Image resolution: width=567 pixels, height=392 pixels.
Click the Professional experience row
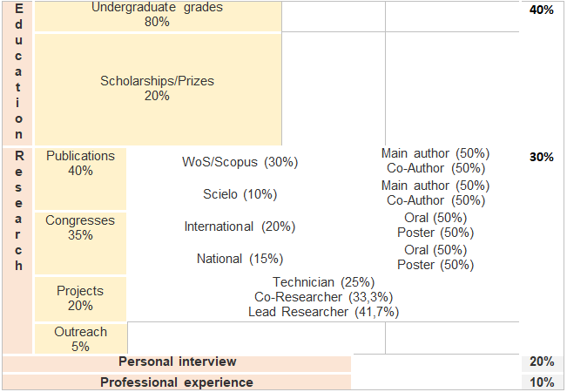[177, 382]
